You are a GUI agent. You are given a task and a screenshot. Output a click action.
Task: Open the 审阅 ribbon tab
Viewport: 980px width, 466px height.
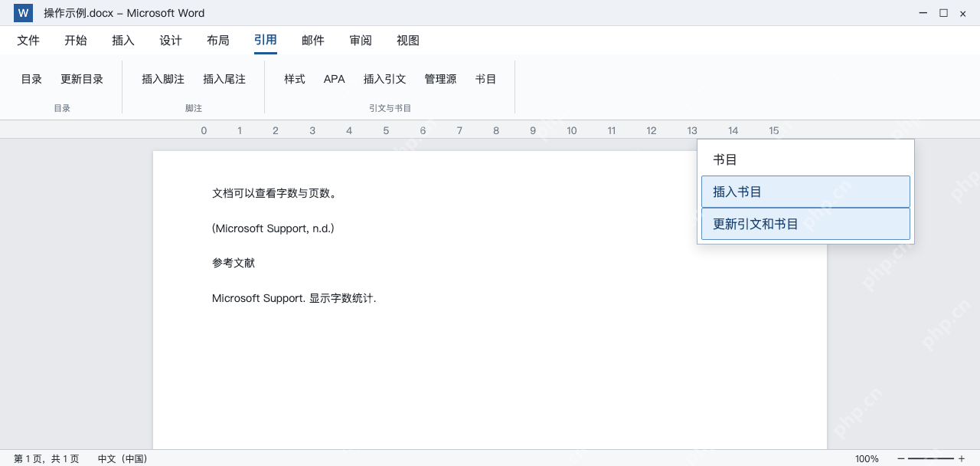[x=361, y=41]
